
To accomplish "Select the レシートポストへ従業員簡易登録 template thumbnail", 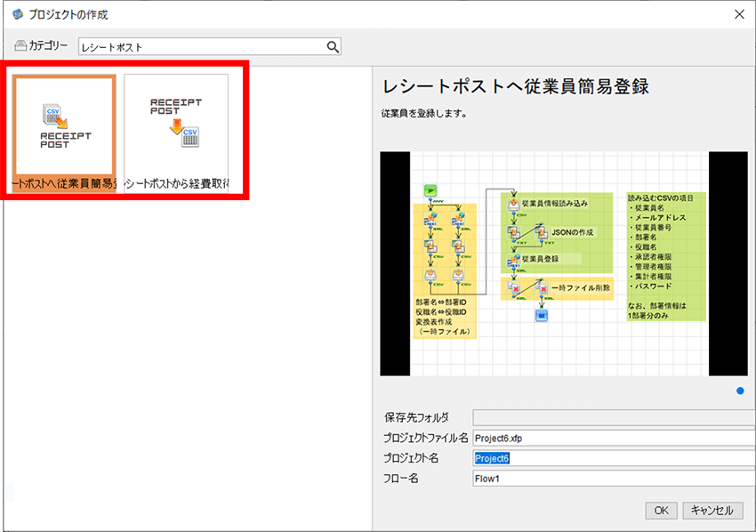I will coord(64,133).
